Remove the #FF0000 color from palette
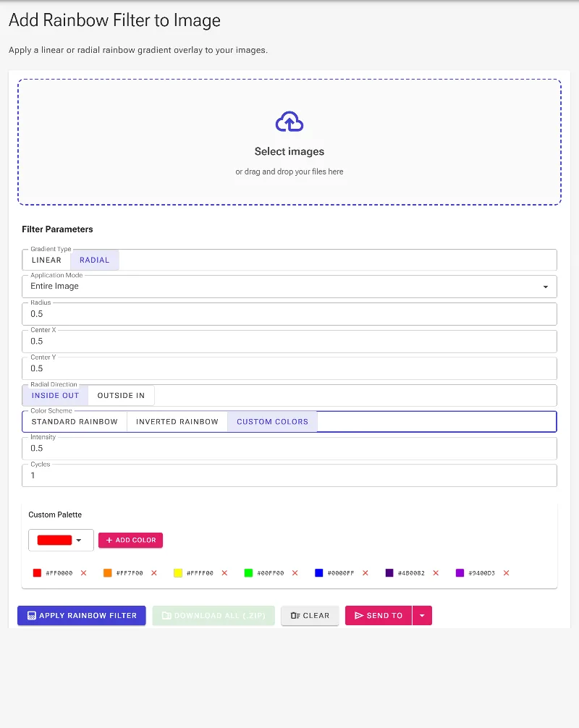Screen dimensions: 579x728 (83, 573)
